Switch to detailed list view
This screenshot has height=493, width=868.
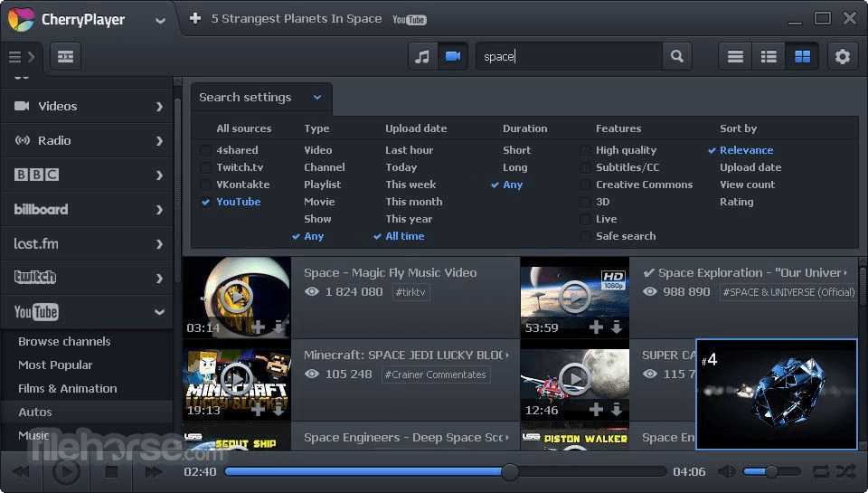click(769, 56)
